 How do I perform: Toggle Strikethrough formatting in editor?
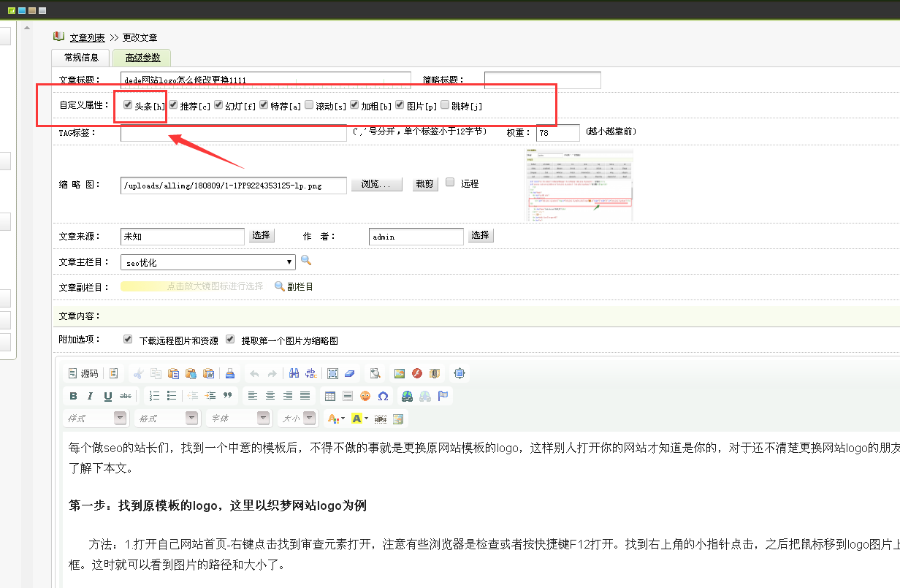[x=126, y=396]
